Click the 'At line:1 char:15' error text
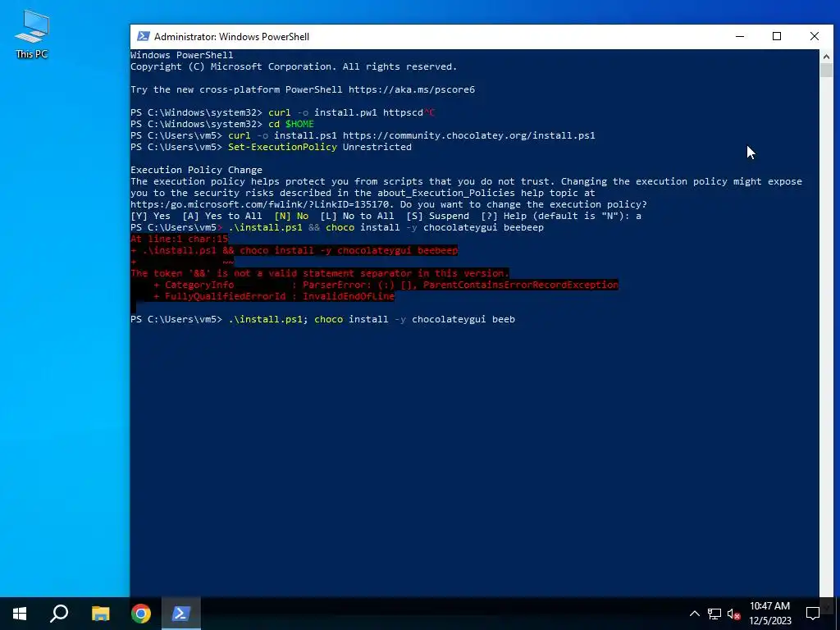 pyautogui.click(x=180, y=239)
